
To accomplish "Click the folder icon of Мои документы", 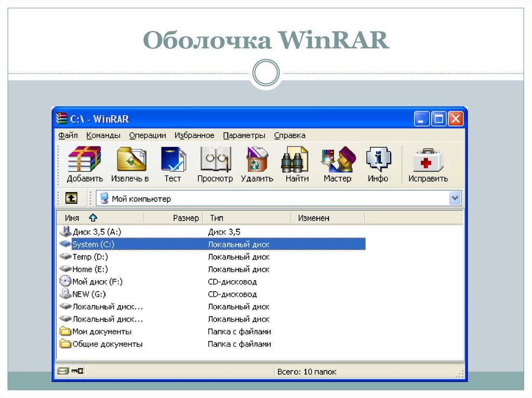I will coord(65,331).
